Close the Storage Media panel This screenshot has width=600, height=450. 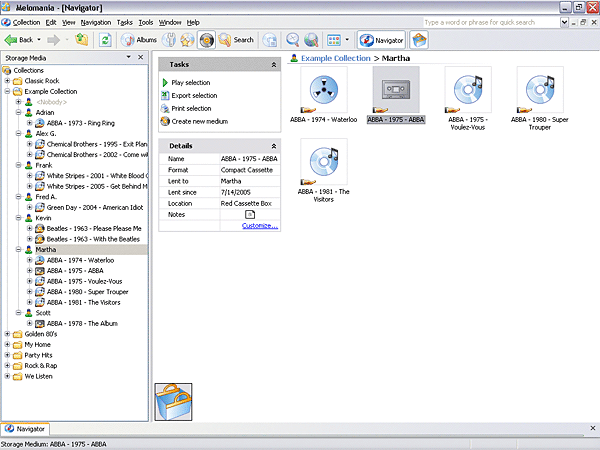click(140, 57)
